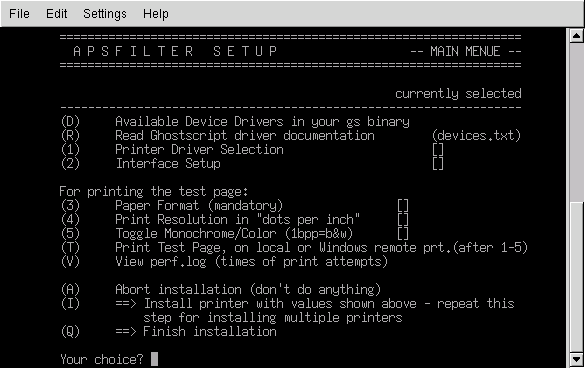Click the '(D)' option key
Viewport: 585px width, 368px height.
[70, 122]
